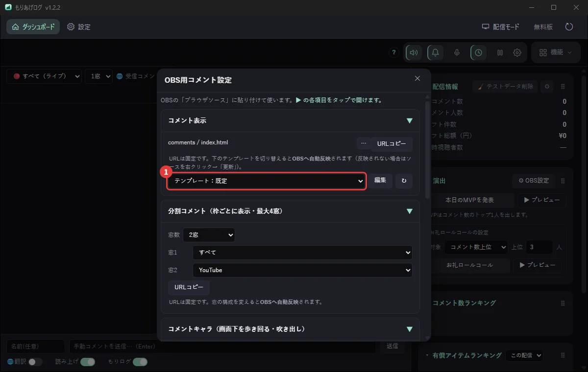Close the OBS用コメント設定 dialog
Image resolution: width=588 pixels, height=372 pixels.
tap(417, 78)
